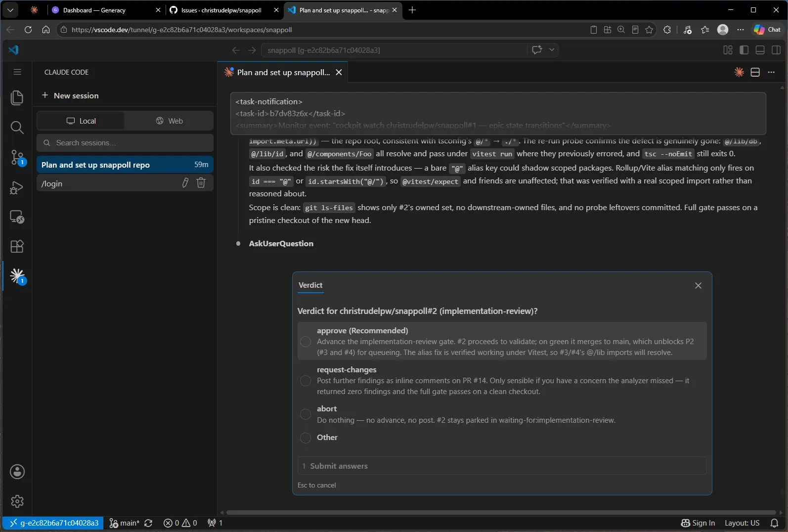Show errors and warnings from status bar

(x=180, y=523)
